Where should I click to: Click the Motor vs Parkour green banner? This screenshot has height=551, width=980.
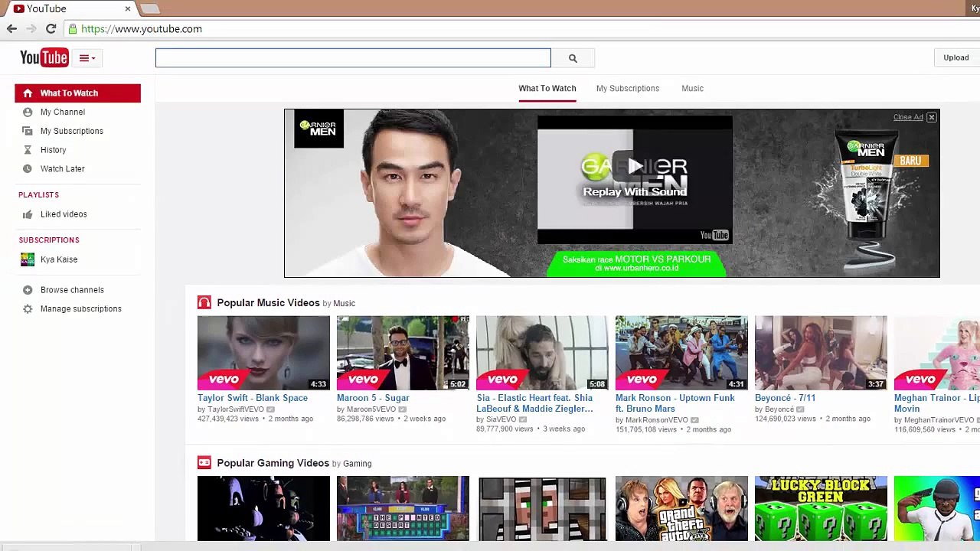(x=636, y=263)
